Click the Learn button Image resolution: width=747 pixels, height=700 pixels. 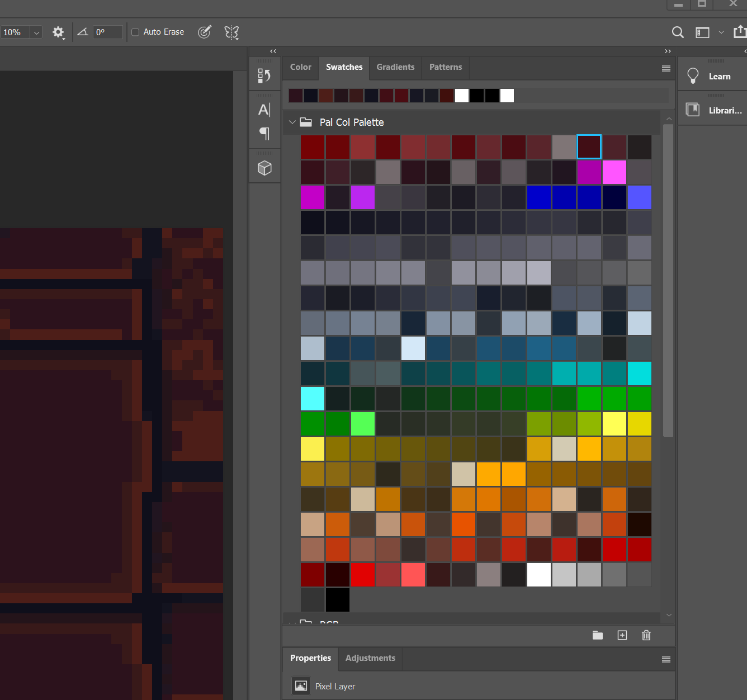pos(712,76)
